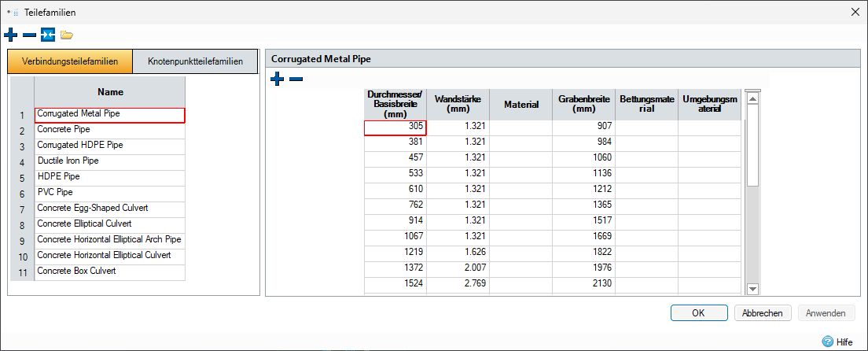Click the blue arrows icon in the top toolbar

click(x=48, y=35)
